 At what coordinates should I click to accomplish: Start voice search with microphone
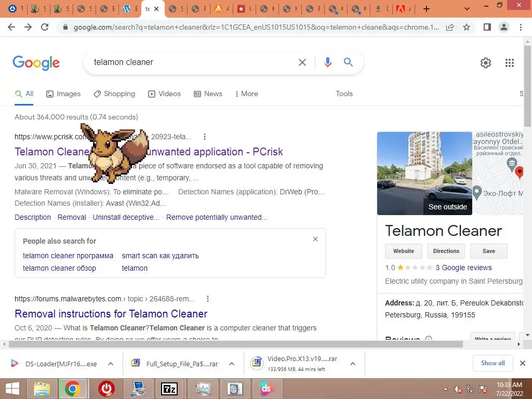coord(327,62)
